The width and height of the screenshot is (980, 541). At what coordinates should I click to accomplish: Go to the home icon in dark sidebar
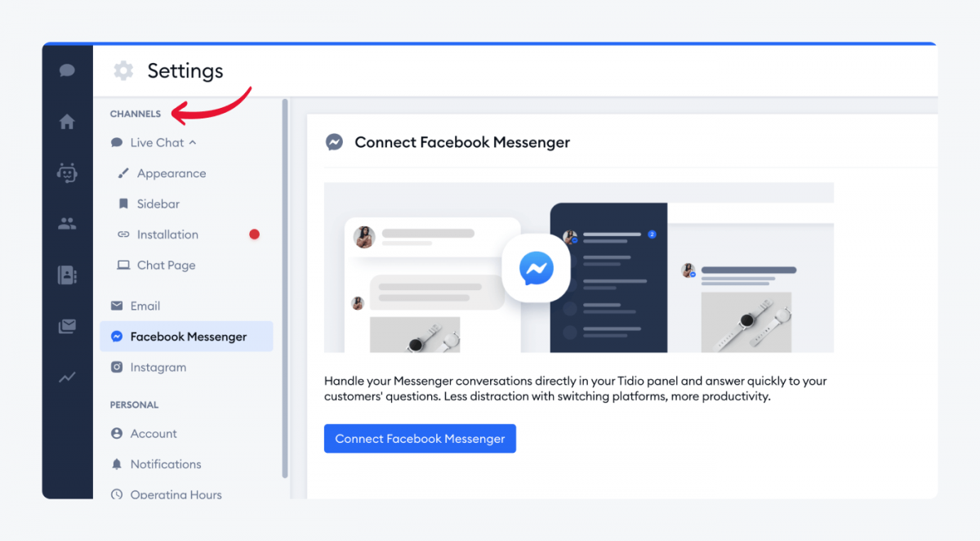click(67, 122)
